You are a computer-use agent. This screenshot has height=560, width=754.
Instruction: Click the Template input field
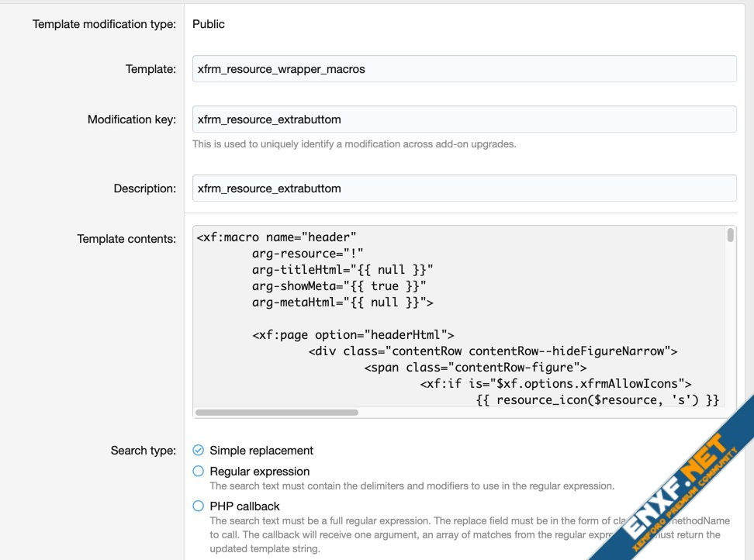point(464,69)
